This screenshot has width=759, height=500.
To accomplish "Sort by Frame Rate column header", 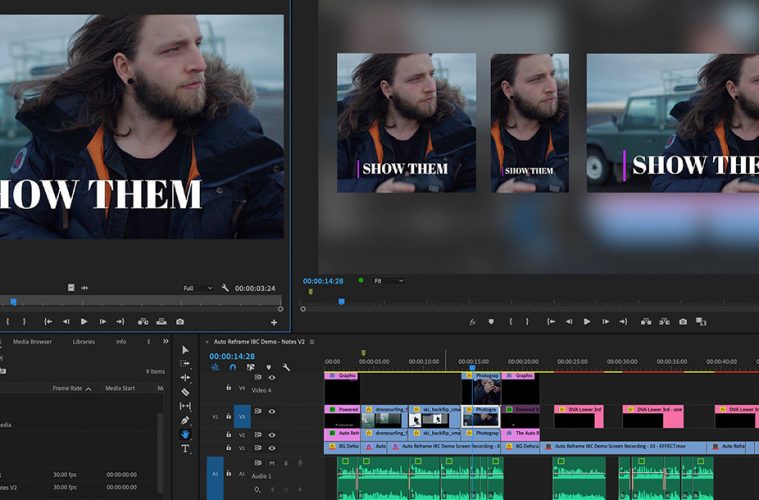I will pyautogui.click(x=68, y=388).
